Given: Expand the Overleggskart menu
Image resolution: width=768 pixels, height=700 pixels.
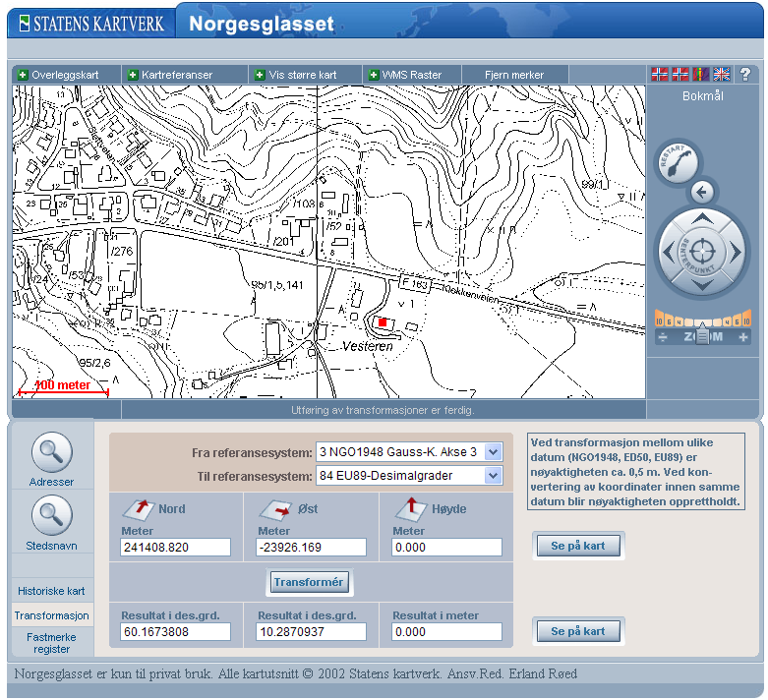Looking at the screenshot, I should 66,75.
